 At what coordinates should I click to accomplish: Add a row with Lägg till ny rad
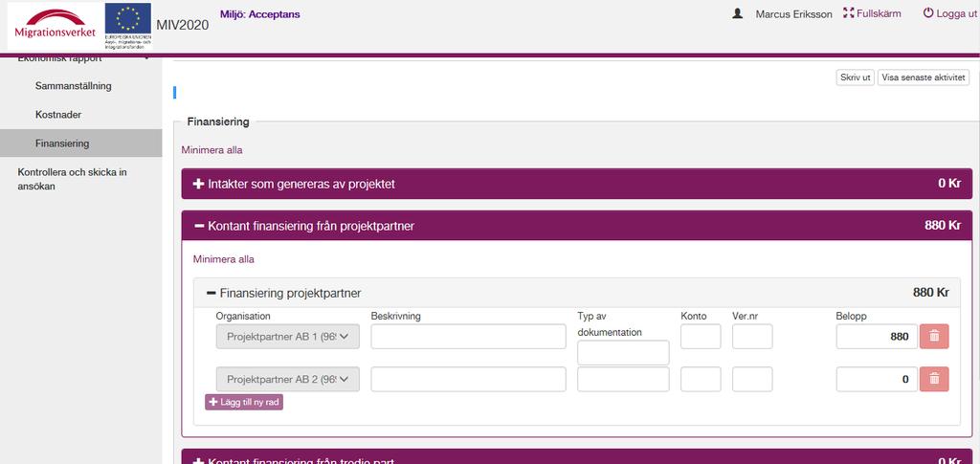244,402
